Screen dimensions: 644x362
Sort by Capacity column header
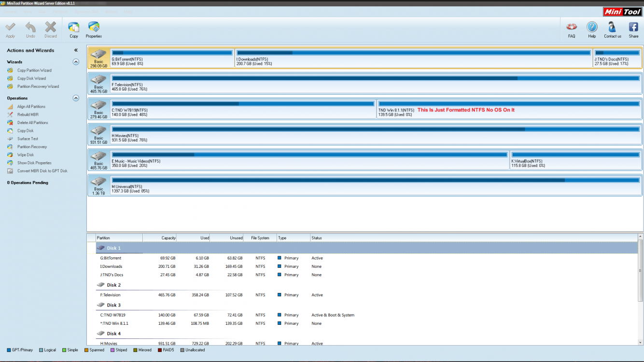(160, 238)
